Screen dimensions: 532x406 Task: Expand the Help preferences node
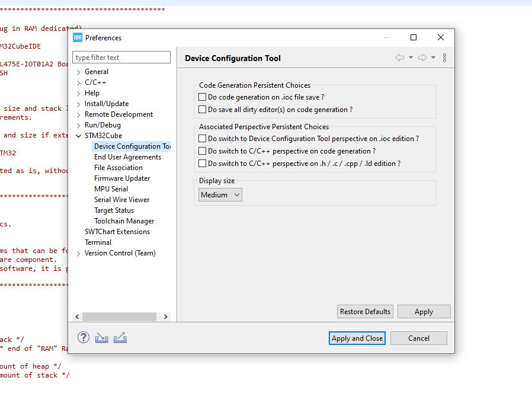click(x=78, y=94)
